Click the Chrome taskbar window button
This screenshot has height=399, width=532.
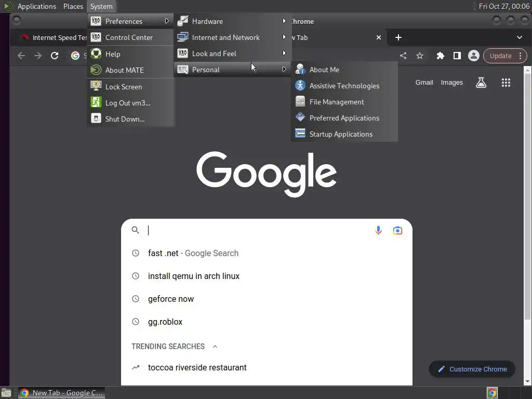pyautogui.click(x=61, y=393)
